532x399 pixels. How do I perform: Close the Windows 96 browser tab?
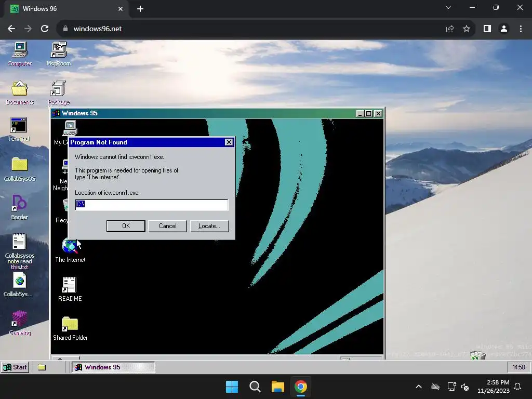point(121,9)
